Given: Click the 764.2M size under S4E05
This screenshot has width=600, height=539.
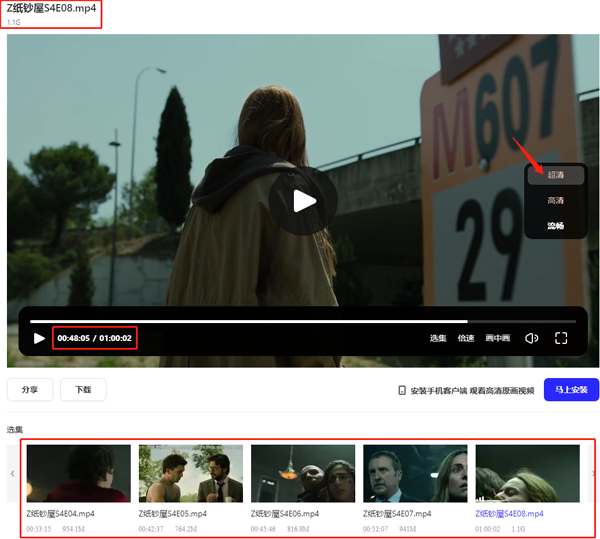Looking at the screenshot, I should point(186,529).
